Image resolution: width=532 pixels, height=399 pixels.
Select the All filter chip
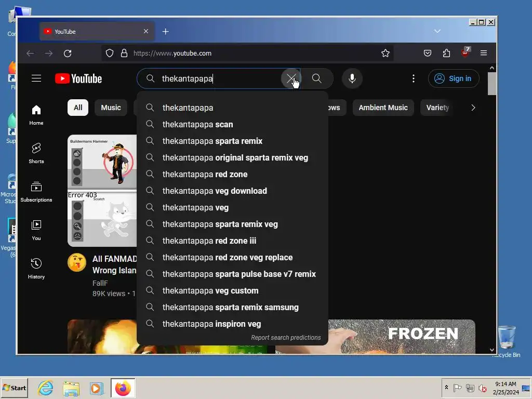[78, 108]
